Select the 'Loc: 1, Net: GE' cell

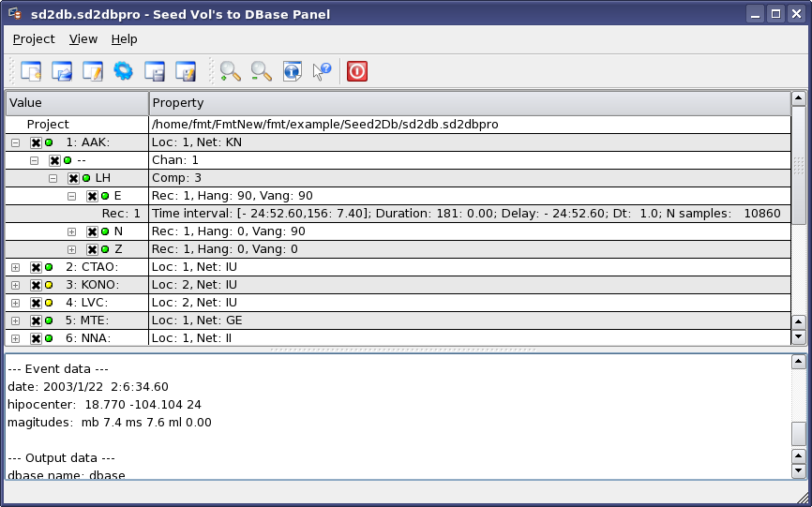pos(470,321)
